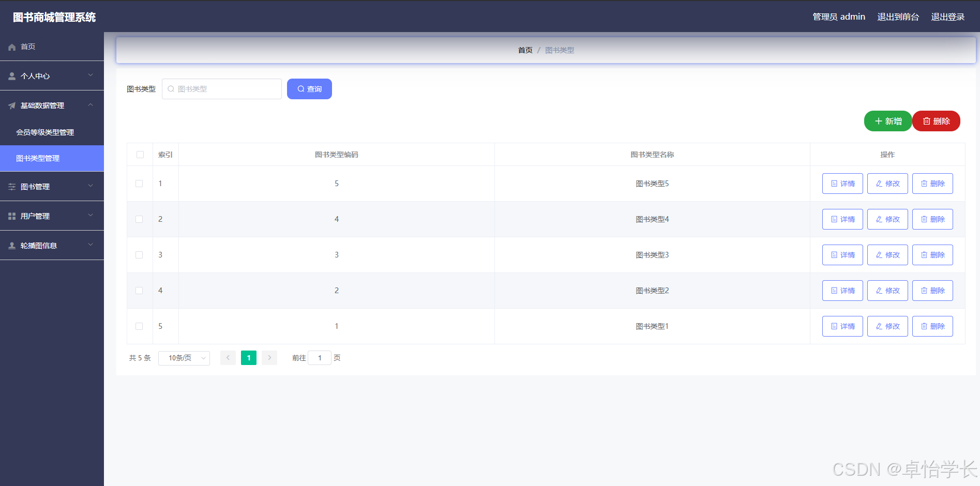Collapse the 基础数据管理 menu chevron
Image resolution: width=980 pixels, height=486 pixels.
coord(91,105)
